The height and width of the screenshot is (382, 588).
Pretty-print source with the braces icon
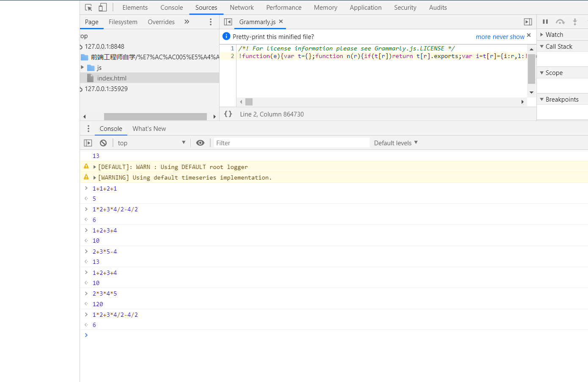pos(228,114)
